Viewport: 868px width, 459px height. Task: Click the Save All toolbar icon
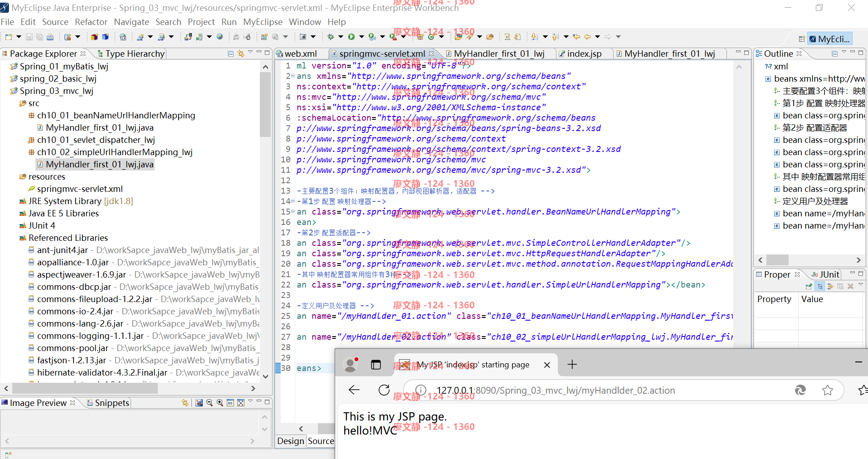(x=39, y=37)
